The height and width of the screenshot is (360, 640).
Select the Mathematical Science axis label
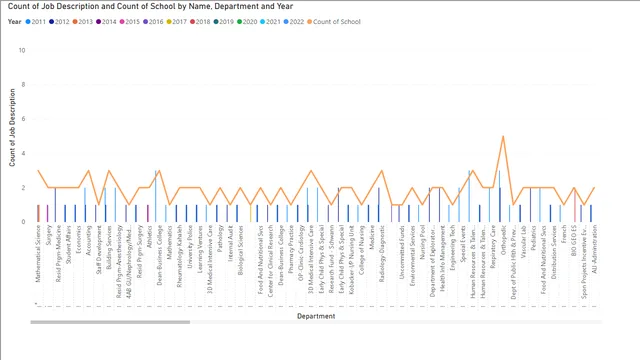click(x=38, y=253)
